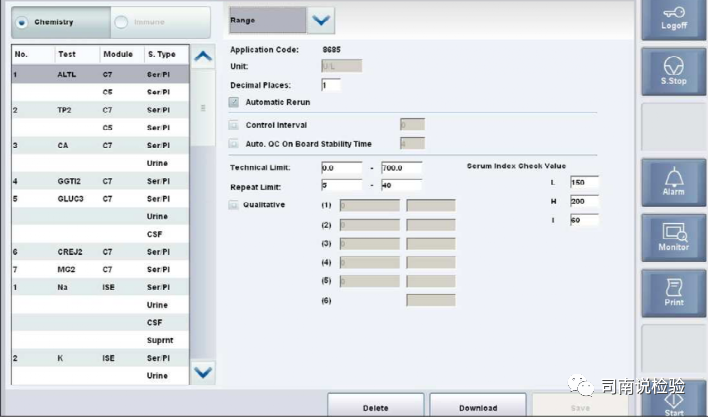Click the Technical Limit lower value field

click(x=342, y=168)
